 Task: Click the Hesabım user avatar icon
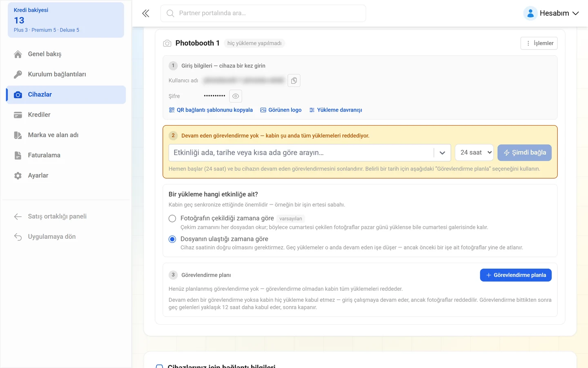[530, 13]
